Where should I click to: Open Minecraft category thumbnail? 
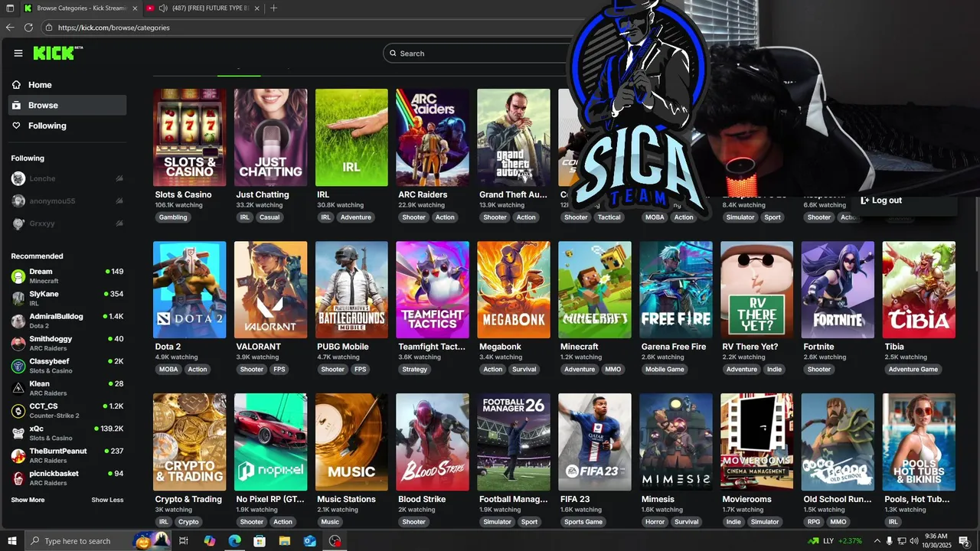595,290
